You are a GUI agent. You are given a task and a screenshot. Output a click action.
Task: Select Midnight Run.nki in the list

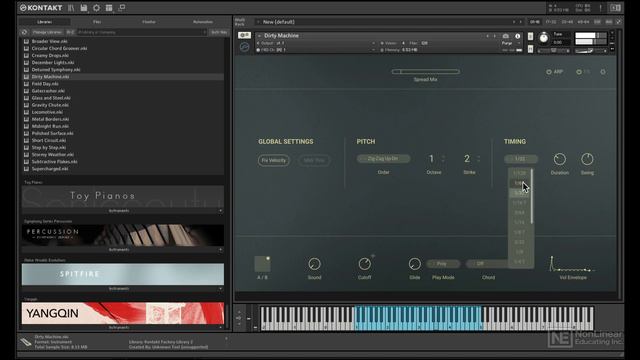(50, 126)
